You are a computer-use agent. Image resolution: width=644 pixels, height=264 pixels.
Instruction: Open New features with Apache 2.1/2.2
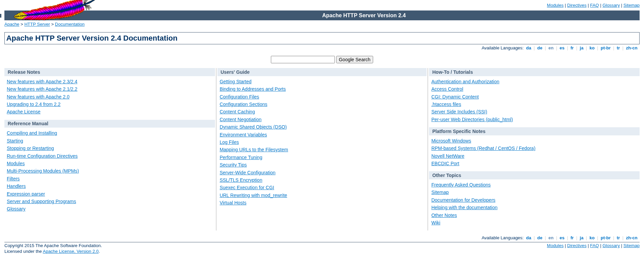[42, 89]
